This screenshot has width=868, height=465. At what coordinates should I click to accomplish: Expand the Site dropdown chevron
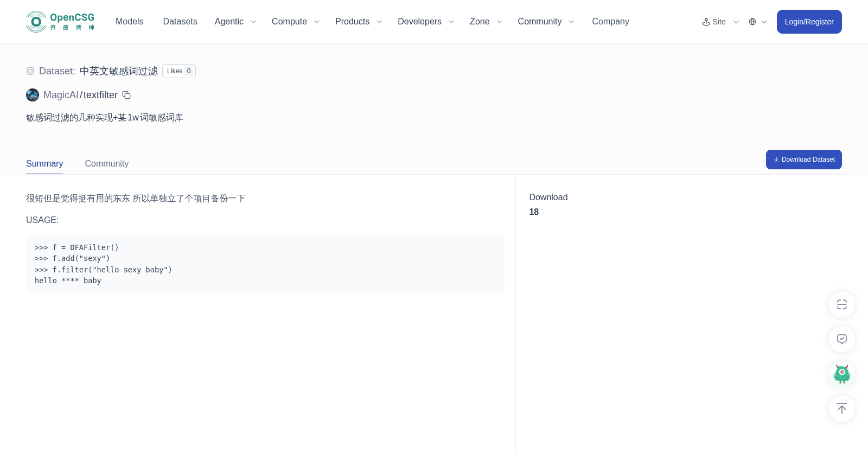point(736,22)
